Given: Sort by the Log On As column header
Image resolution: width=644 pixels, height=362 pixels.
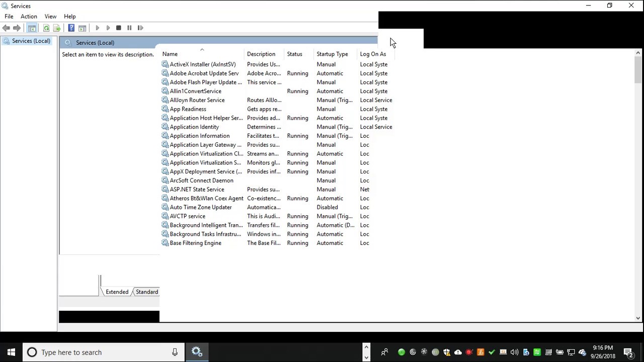Looking at the screenshot, I should point(373,54).
